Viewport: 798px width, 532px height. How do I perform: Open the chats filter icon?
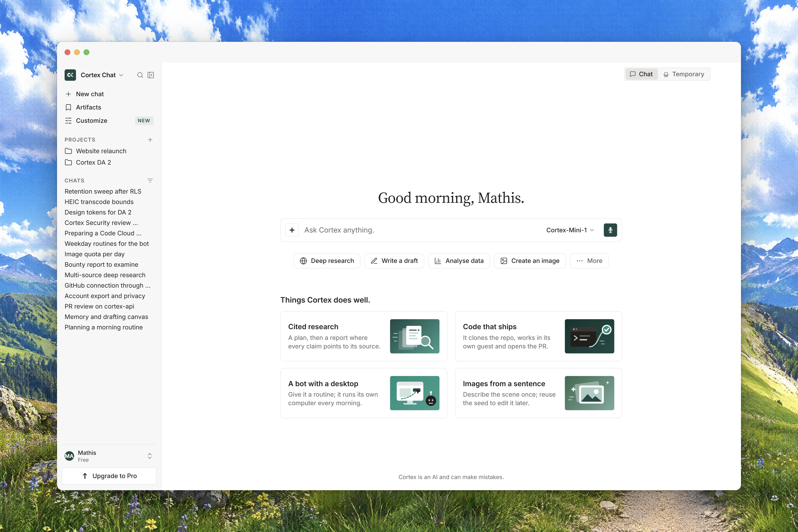click(x=150, y=180)
